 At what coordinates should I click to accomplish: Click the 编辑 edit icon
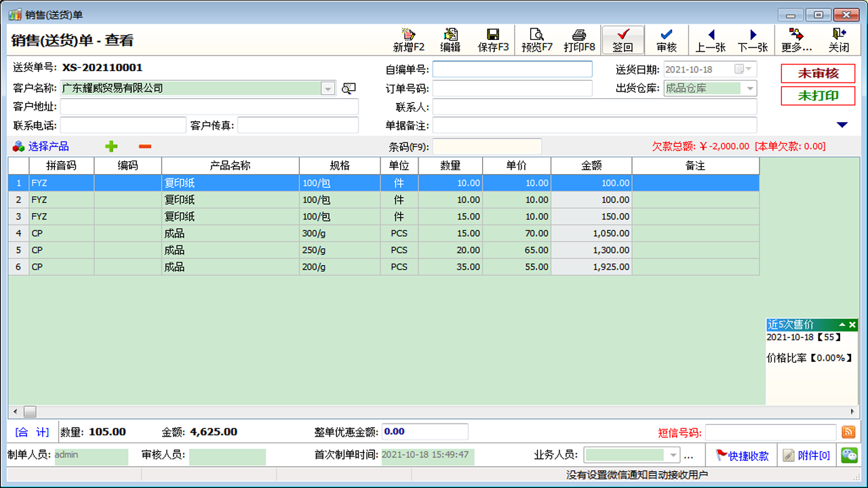pyautogui.click(x=451, y=39)
